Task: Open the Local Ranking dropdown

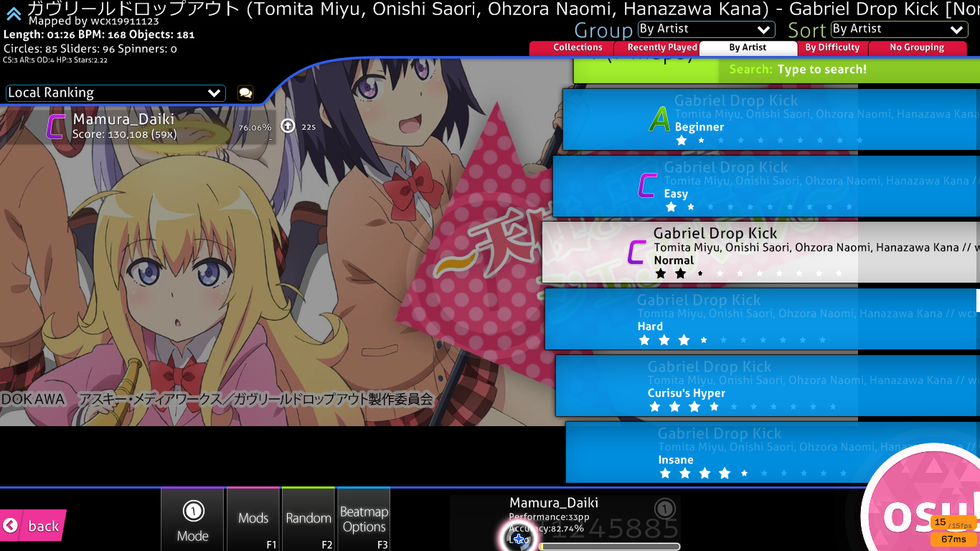Action: pos(116,93)
